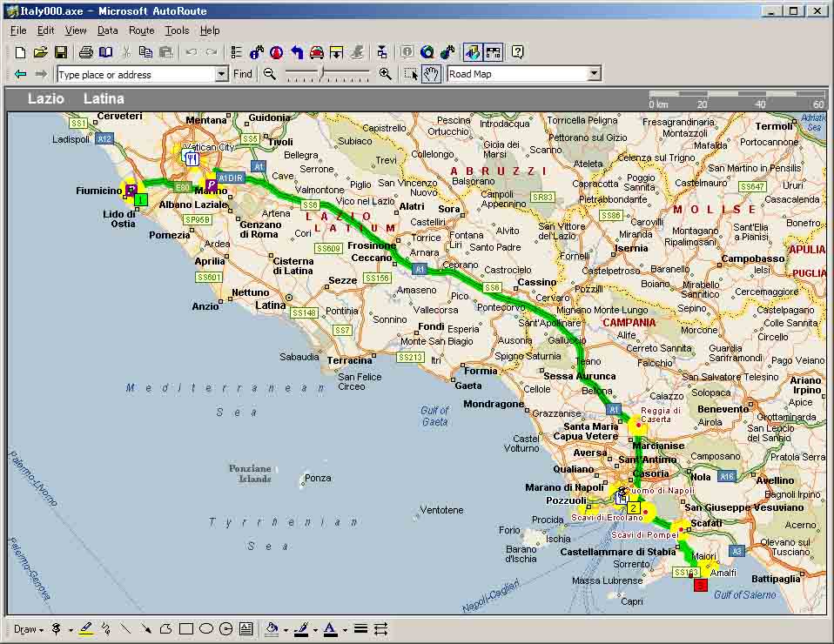Screen dimensions: 834x644
Task: Save the map with the floppy icon
Action: tap(61, 52)
